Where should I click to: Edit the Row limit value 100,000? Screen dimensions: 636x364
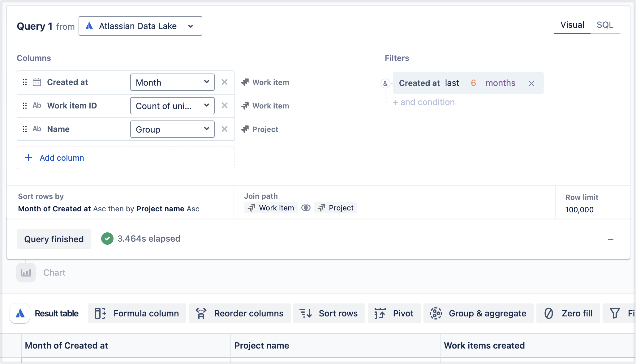579,210
